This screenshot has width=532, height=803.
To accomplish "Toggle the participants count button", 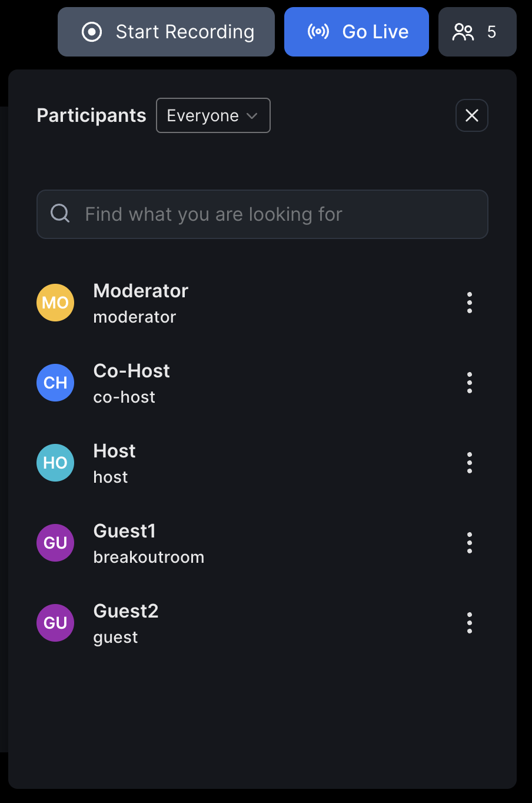I will click(x=477, y=32).
